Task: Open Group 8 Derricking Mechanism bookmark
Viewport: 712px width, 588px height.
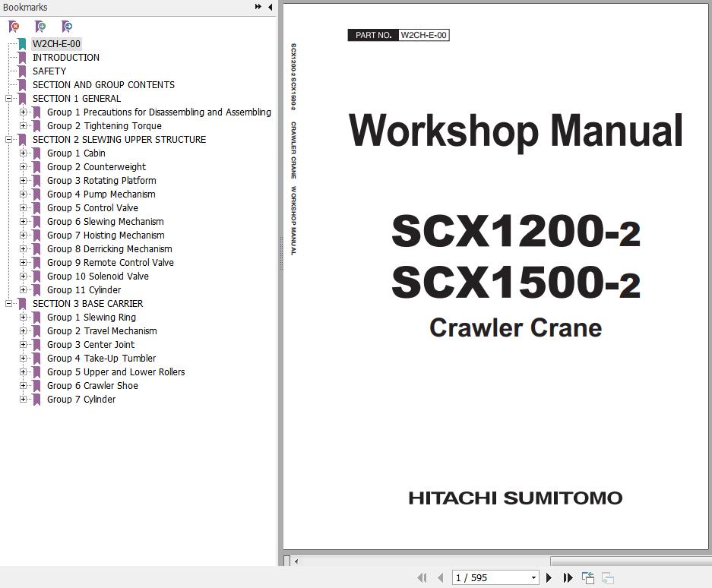Action: (109, 249)
